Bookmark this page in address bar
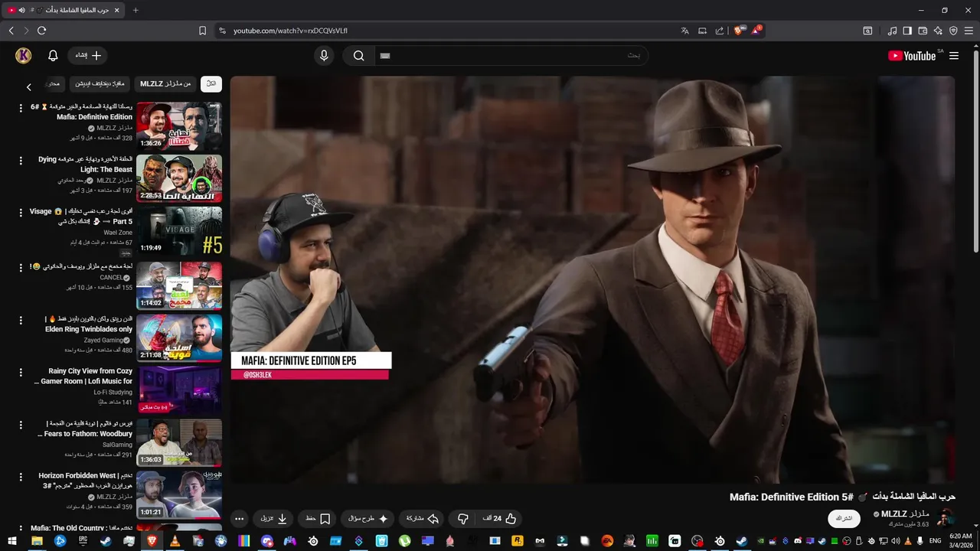 tap(202, 31)
